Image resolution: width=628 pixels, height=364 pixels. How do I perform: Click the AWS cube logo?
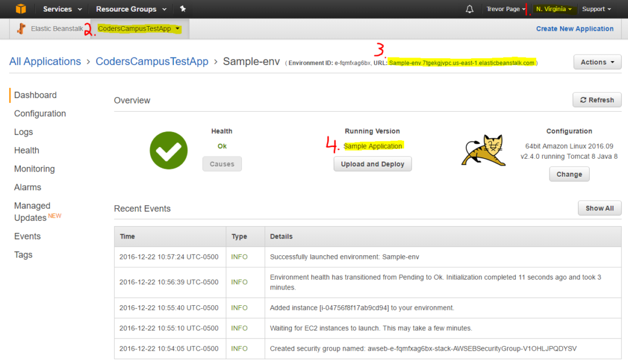pyautogui.click(x=21, y=9)
